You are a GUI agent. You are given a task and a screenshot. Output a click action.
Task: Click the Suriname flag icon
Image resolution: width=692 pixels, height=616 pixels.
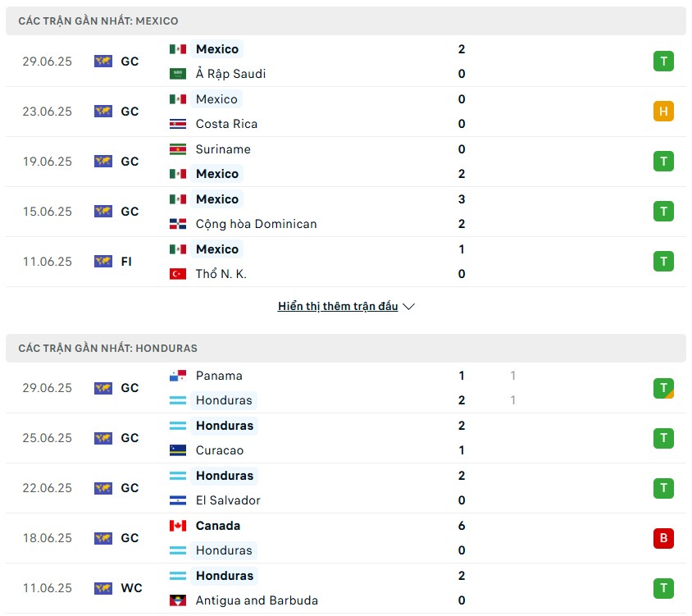pyautogui.click(x=177, y=149)
